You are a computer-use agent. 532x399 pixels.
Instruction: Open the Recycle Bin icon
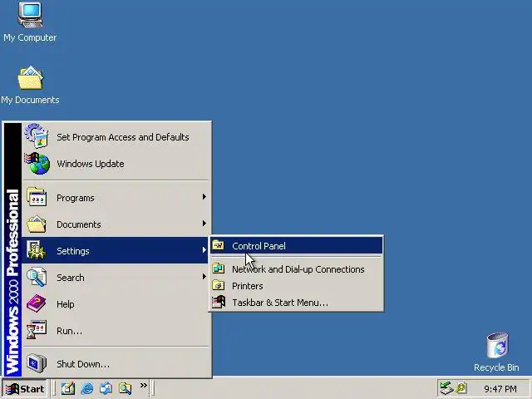pos(497,346)
